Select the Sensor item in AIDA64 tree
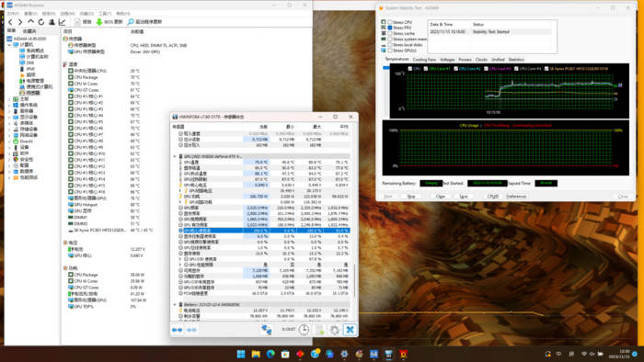 pyautogui.click(x=30, y=93)
